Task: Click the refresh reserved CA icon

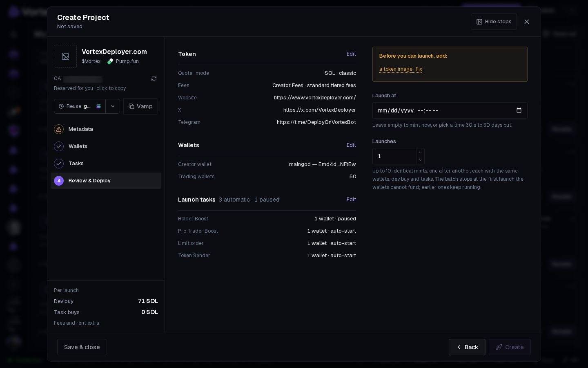Action: 154,79
